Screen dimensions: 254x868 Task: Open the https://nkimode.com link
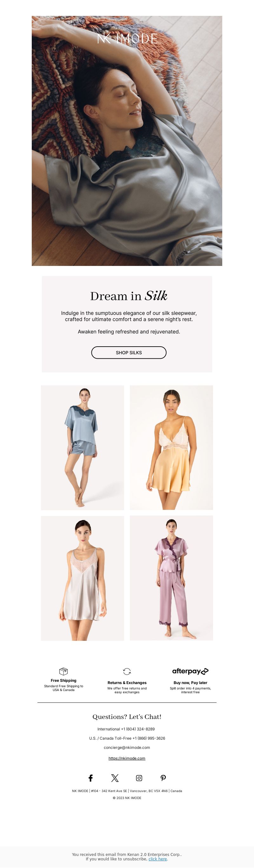tap(127, 758)
